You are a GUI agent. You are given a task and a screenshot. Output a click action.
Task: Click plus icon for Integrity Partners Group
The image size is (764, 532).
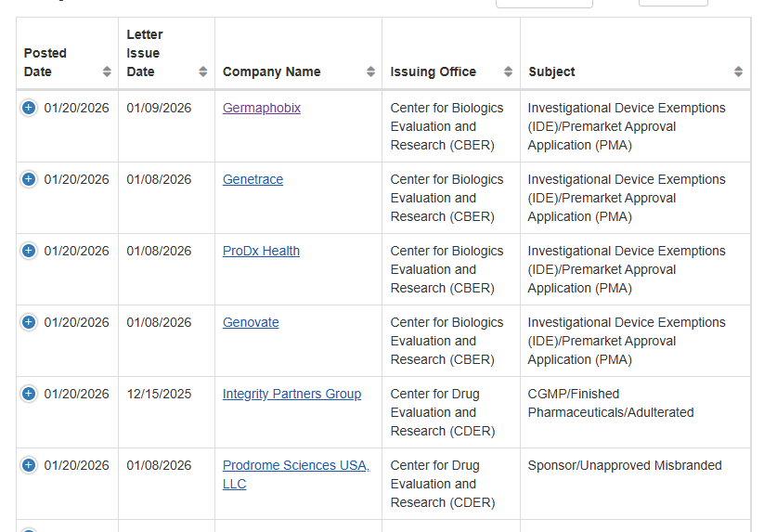(29, 394)
